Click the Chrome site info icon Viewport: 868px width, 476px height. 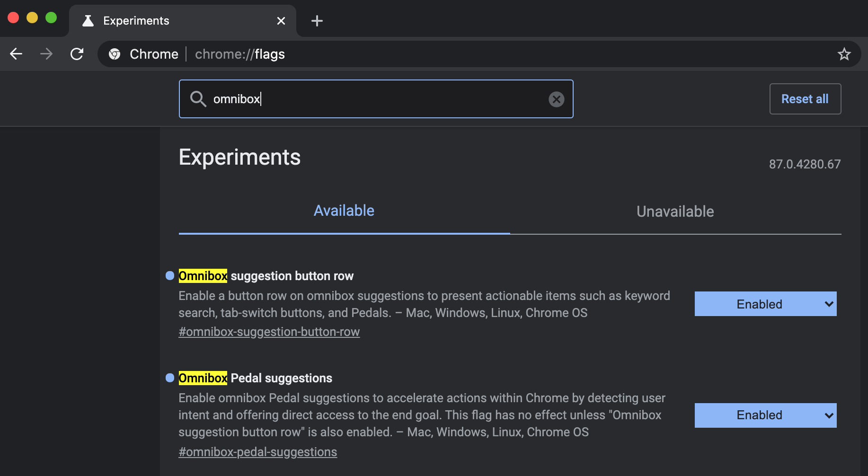(x=115, y=54)
